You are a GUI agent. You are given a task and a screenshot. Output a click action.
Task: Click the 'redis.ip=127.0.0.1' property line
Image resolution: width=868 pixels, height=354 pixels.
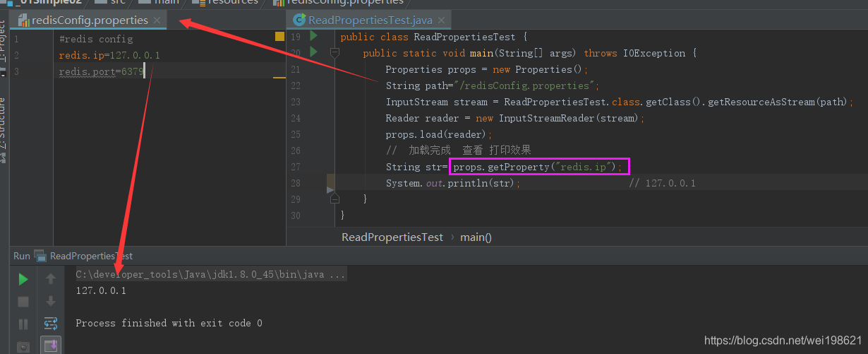pos(109,55)
